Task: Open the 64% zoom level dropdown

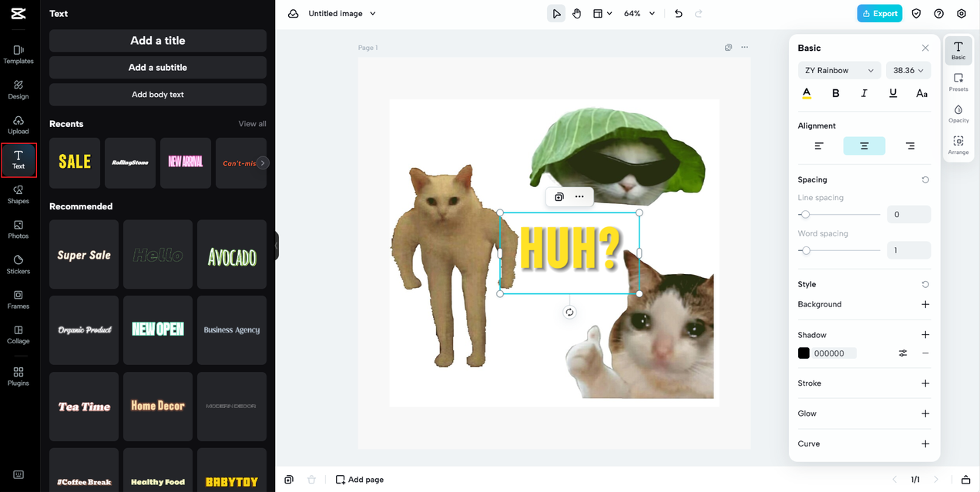Action: (639, 14)
